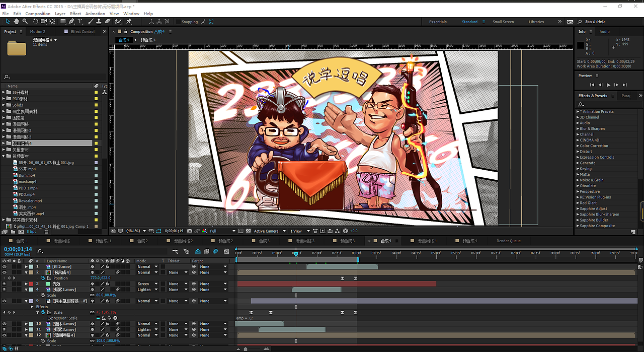Enable the Snapping checkbox
The height and width of the screenshot is (352, 644).
point(178,22)
